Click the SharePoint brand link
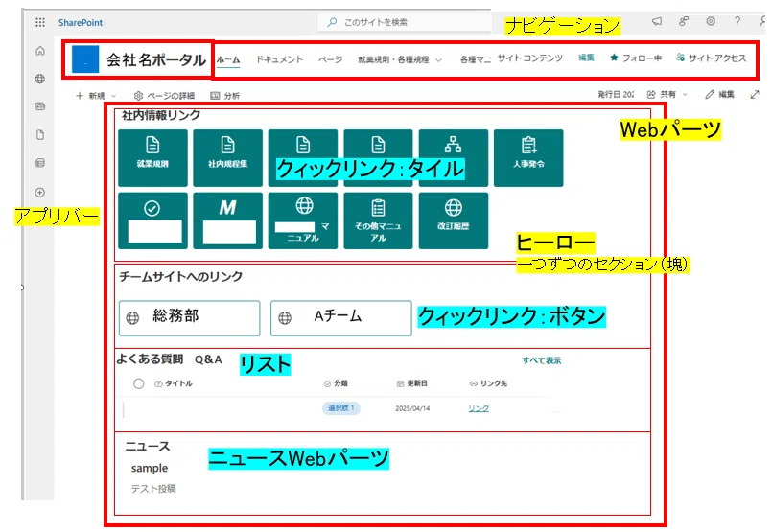772x532 pixels. tap(81, 22)
